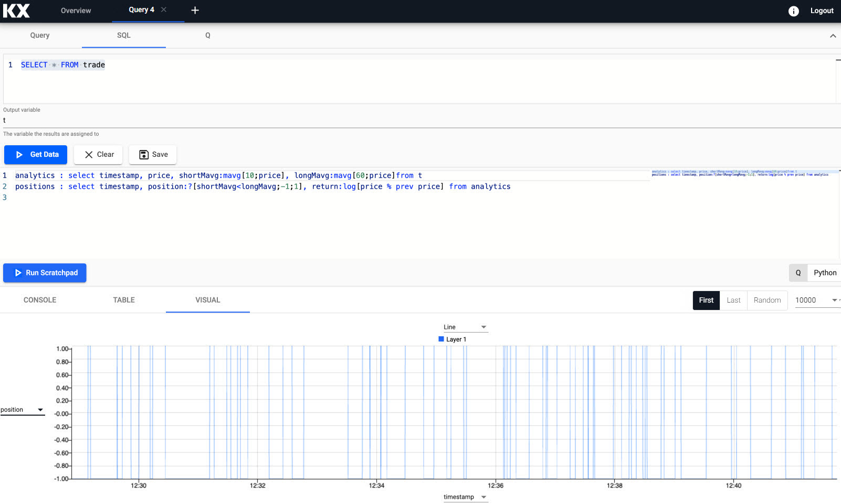Choose Random rows sampling option
841x504 pixels.
pos(767,301)
